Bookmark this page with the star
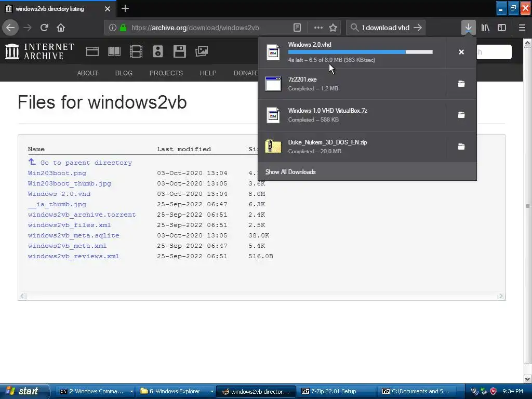Image resolution: width=532 pixels, height=399 pixels. (333, 28)
